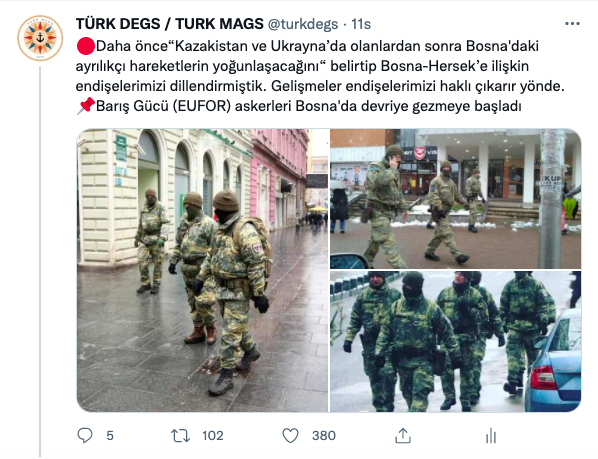Click the reply speech bubble icon
Viewport: 598px width, 459px height.
point(85,435)
